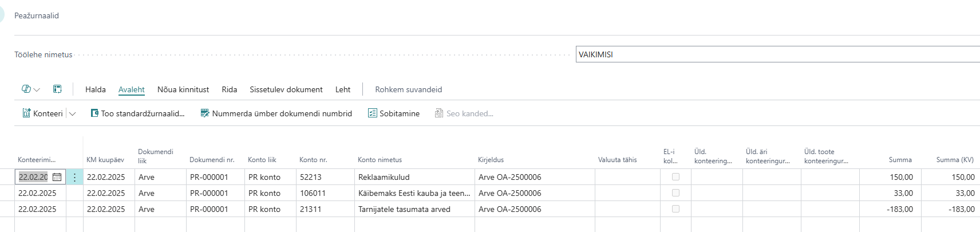Click the Sobitamine reconcile icon
Viewport: 980px width, 232px height.
tap(373, 113)
